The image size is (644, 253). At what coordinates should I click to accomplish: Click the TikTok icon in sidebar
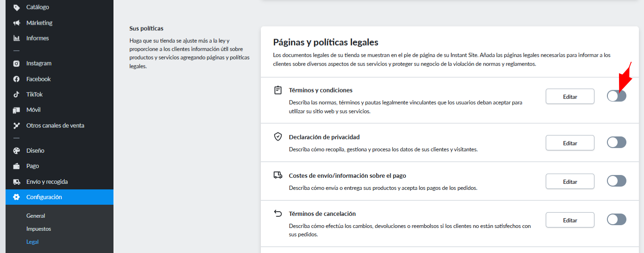(x=17, y=94)
